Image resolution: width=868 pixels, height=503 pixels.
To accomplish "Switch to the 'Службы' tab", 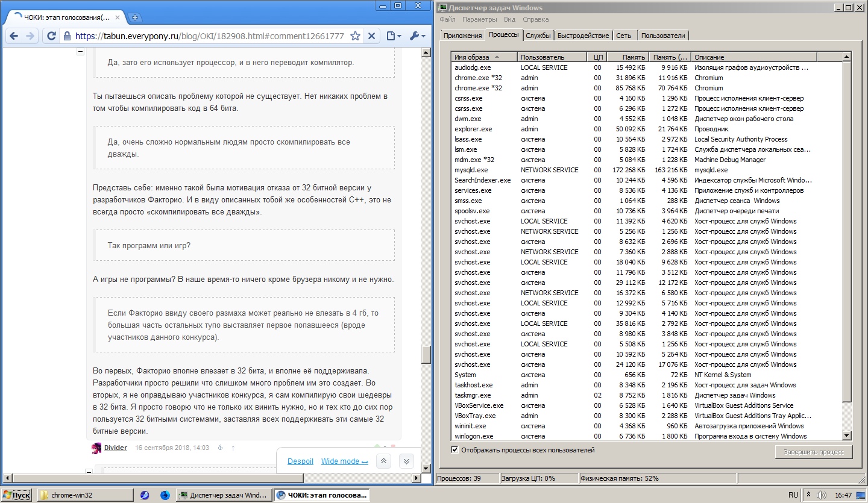I will pyautogui.click(x=538, y=36).
